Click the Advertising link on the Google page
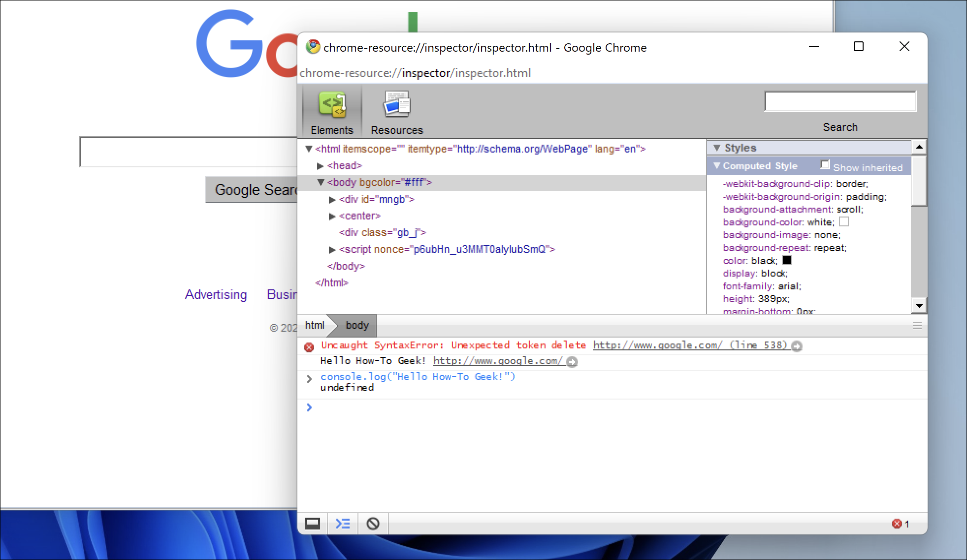Viewport: 967px width, 560px height. pos(216,294)
